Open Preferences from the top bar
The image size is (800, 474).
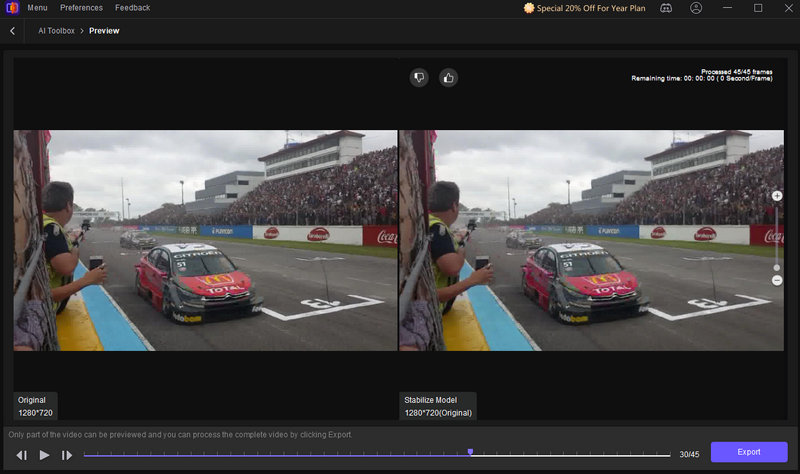pos(81,8)
